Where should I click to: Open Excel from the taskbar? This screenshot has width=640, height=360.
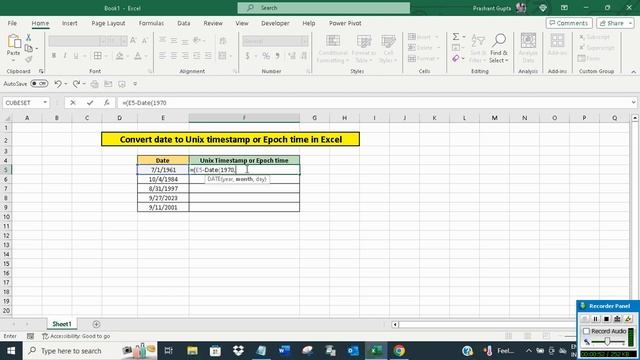click(376, 350)
